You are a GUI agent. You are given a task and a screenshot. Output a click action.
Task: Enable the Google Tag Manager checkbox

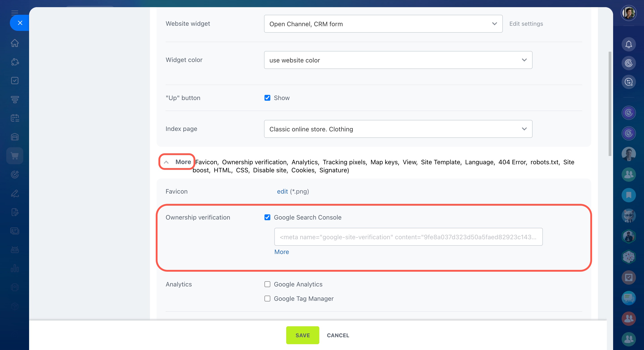[267, 299]
